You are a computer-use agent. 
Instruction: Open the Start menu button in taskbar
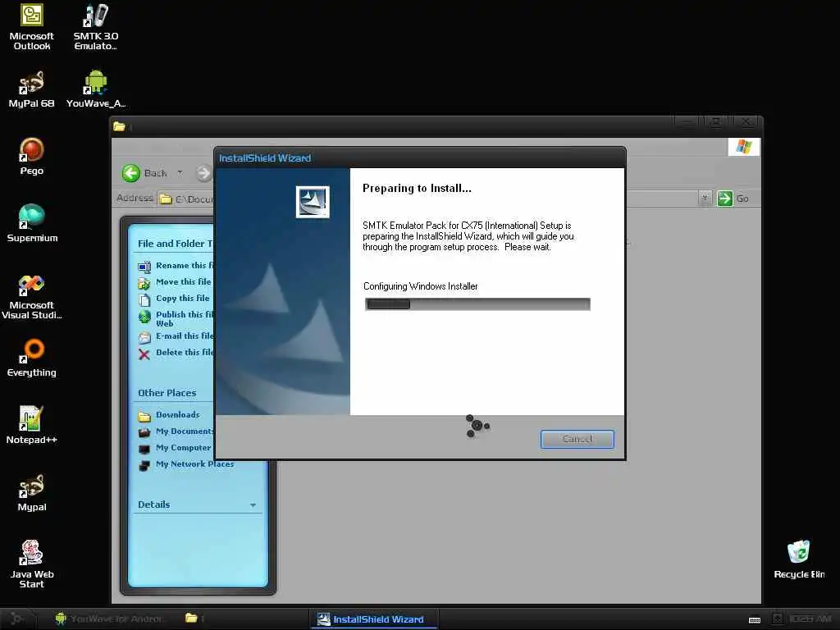(x=17, y=619)
